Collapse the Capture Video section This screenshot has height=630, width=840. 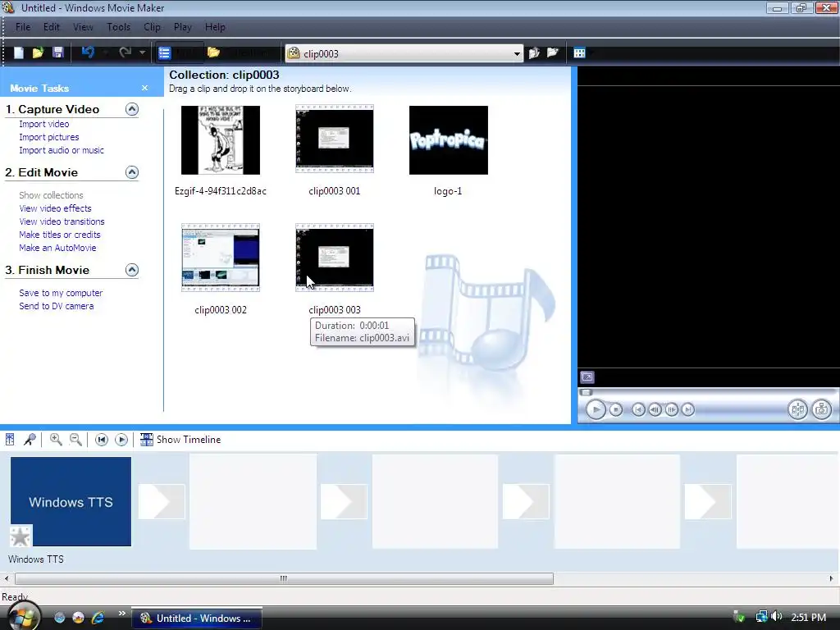132,109
